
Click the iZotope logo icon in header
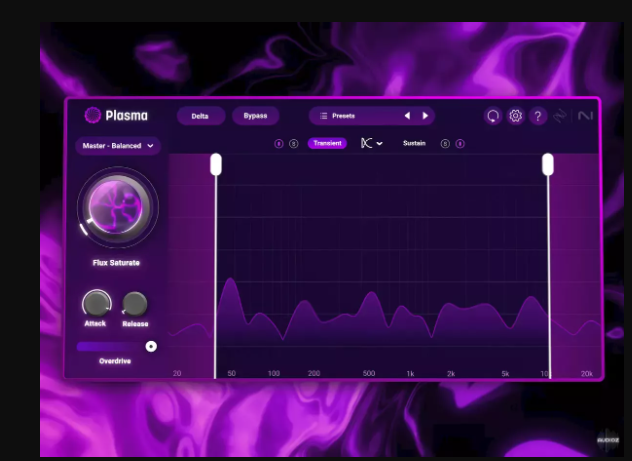pyautogui.click(x=561, y=116)
